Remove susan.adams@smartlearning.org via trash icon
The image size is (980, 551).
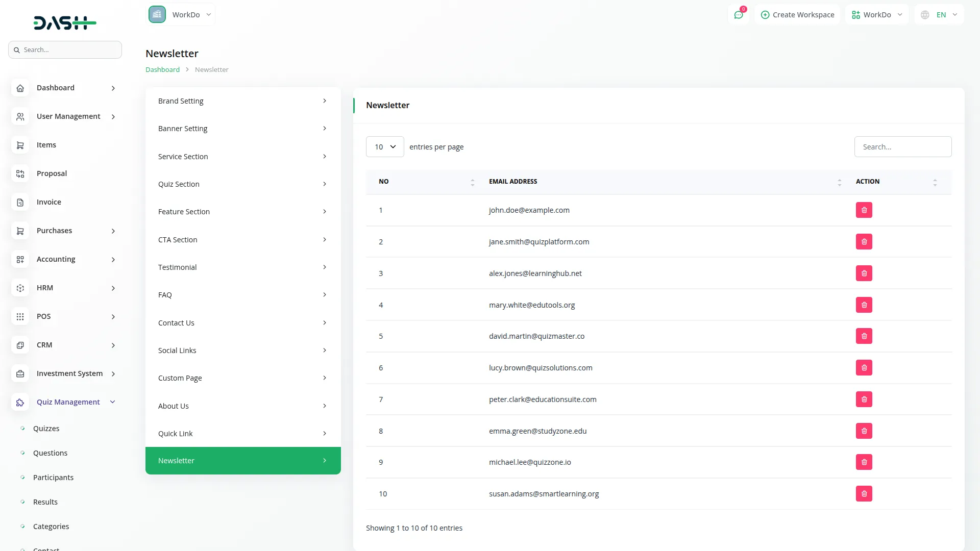[x=864, y=494]
